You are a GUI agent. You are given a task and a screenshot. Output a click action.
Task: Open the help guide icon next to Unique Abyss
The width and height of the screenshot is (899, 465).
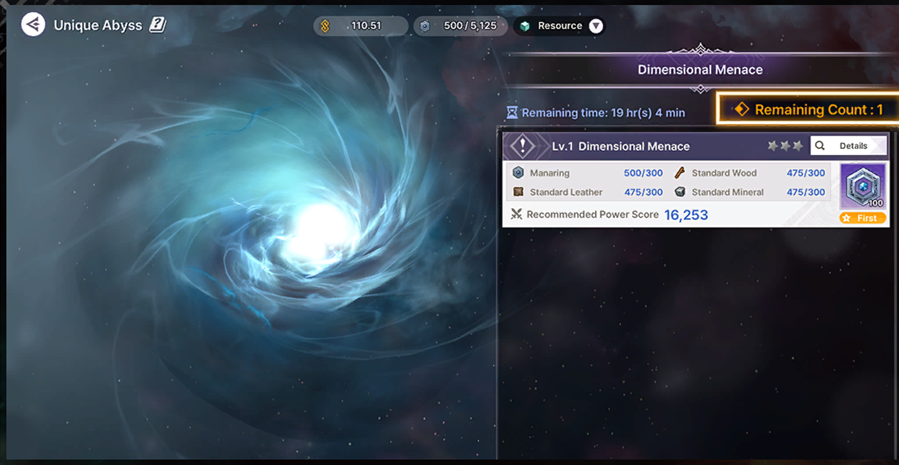pyautogui.click(x=157, y=24)
